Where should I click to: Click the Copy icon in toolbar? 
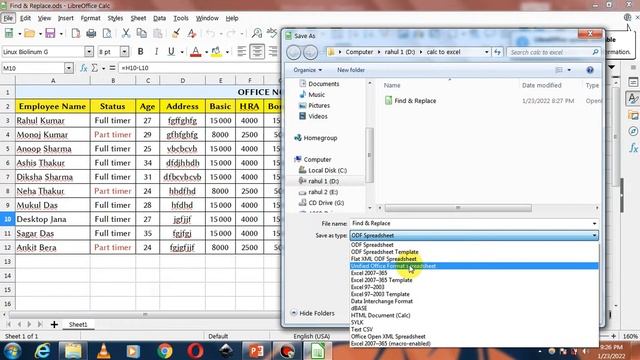(142, 33)
